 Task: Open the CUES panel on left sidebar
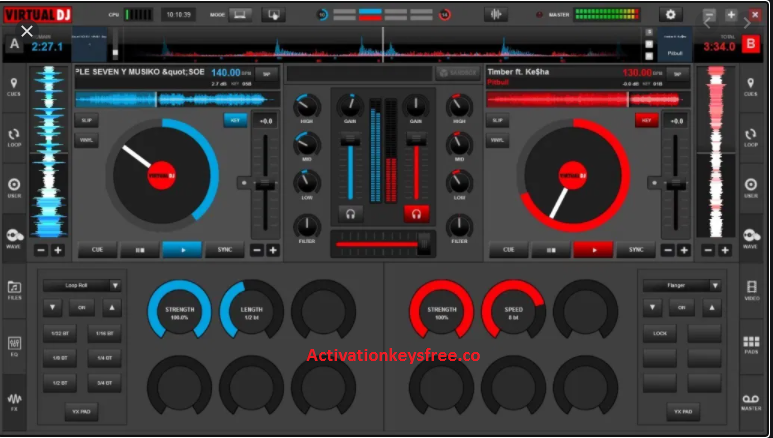tap(14, 87)
